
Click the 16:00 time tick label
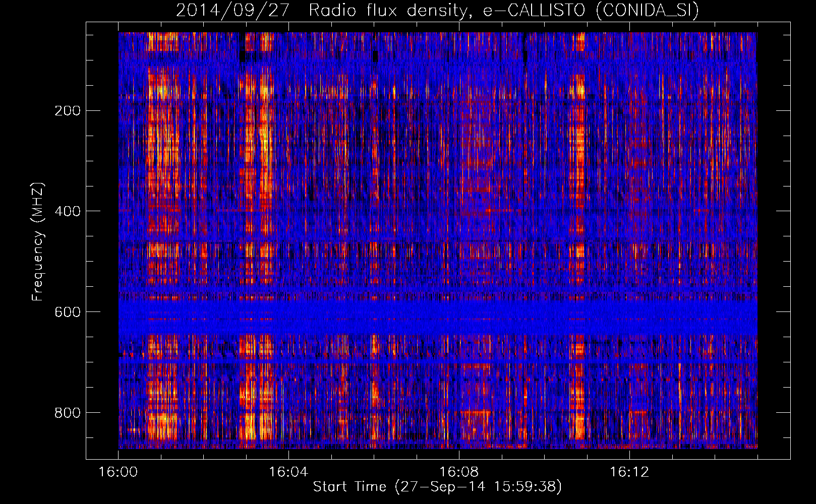click(x=118, y=472)
